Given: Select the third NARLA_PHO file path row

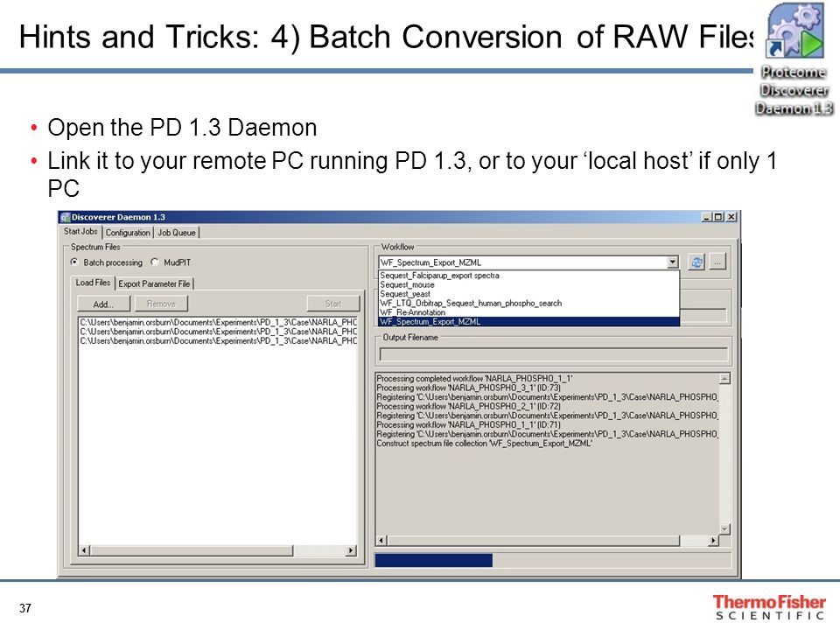Looking at the screenshot, I should (218, 340).
